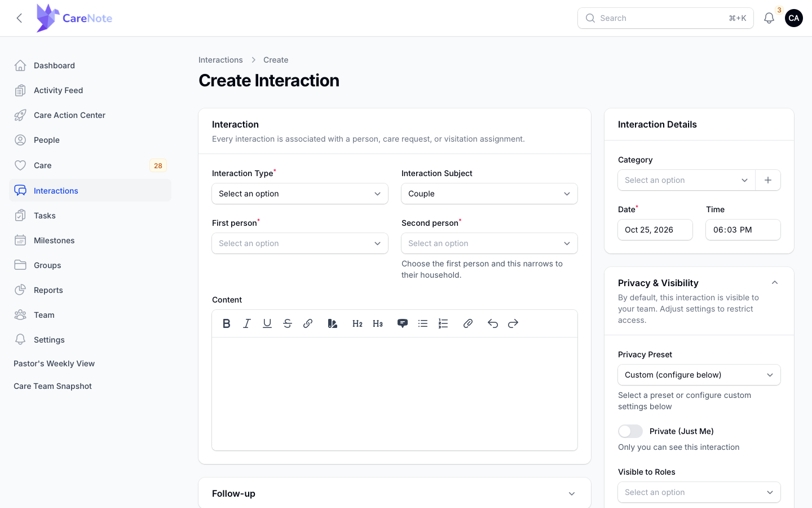Screen dimensions: 812x508
Task: Toggle the Private (Just Me) switch
Action: click(630, 431)
